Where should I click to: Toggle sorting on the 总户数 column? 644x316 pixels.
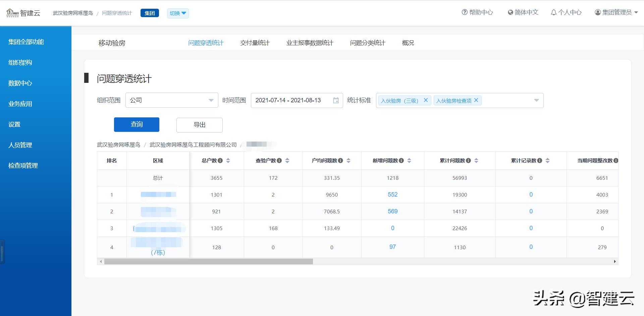228,160
